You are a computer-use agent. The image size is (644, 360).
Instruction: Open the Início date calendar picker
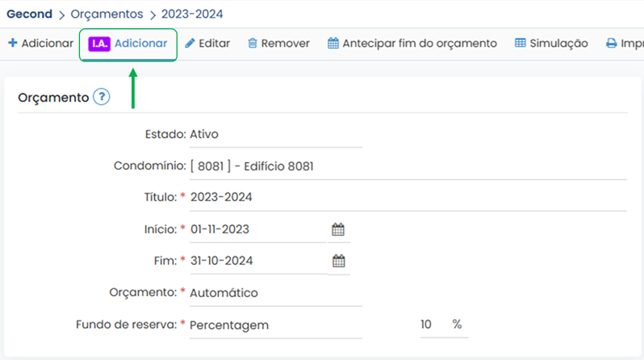click(x=338, y=229)
